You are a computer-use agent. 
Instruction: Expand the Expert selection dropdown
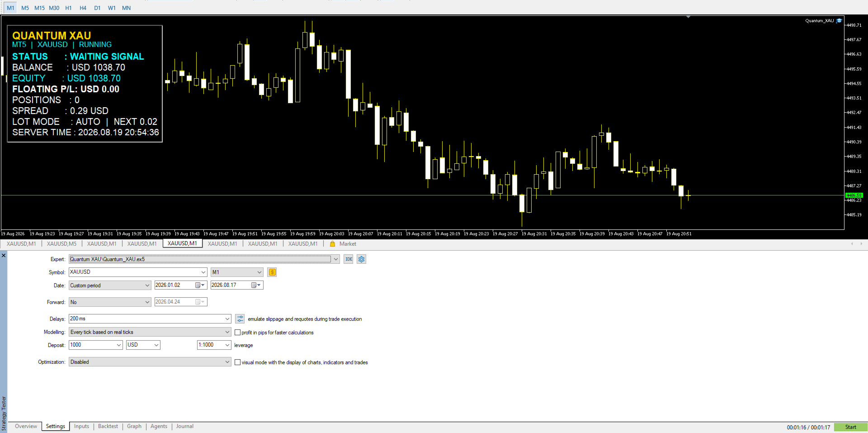[335, 259]
